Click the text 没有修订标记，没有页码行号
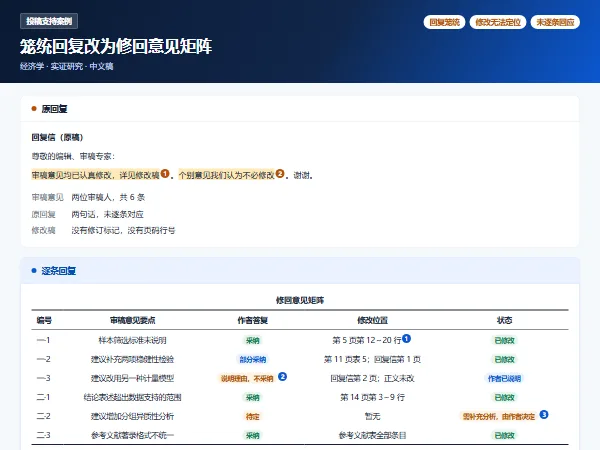 point(123,230)
